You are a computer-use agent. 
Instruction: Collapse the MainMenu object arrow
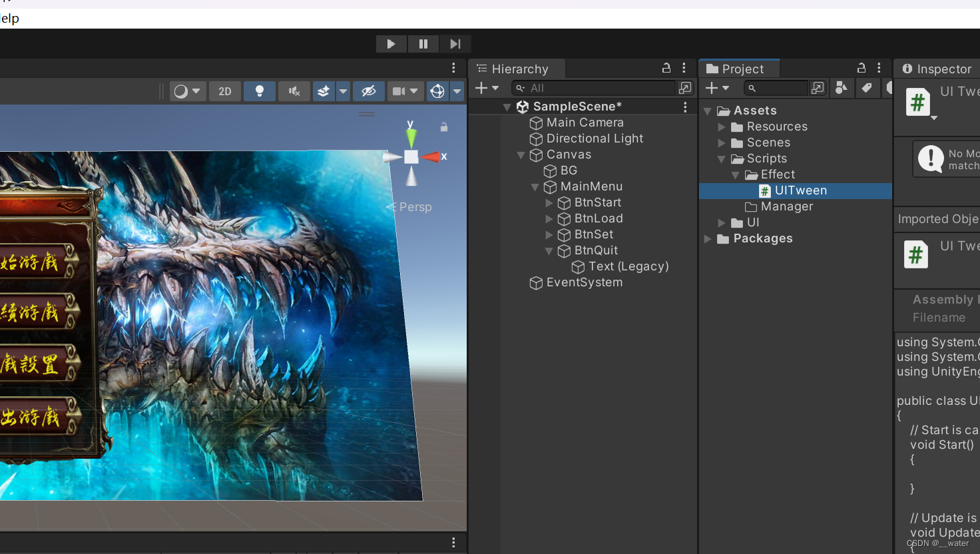(535, 187)
